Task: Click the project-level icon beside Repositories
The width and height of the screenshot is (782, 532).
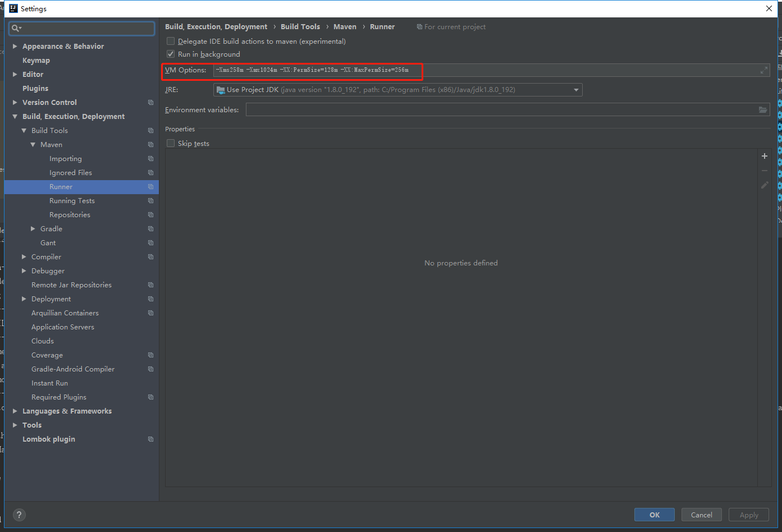Action: 150,215
